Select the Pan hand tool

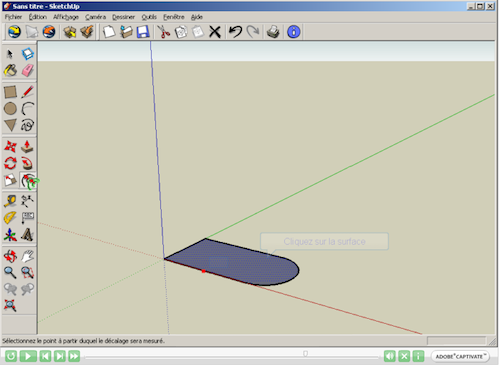click(x=27, y=256)
